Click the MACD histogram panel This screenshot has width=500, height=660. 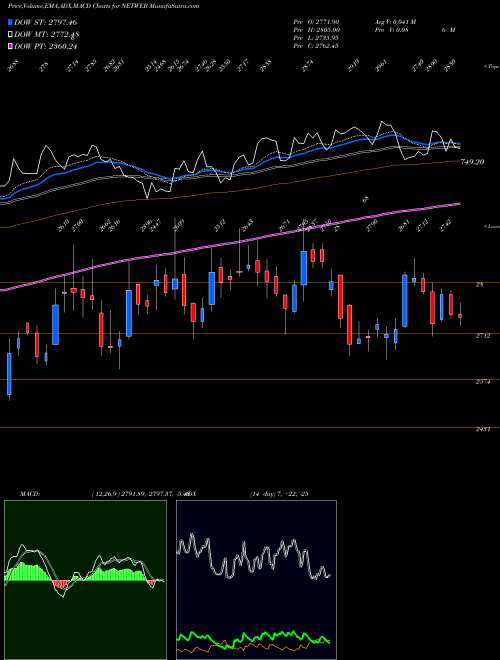pyautogui.click(x=85, y=580)
